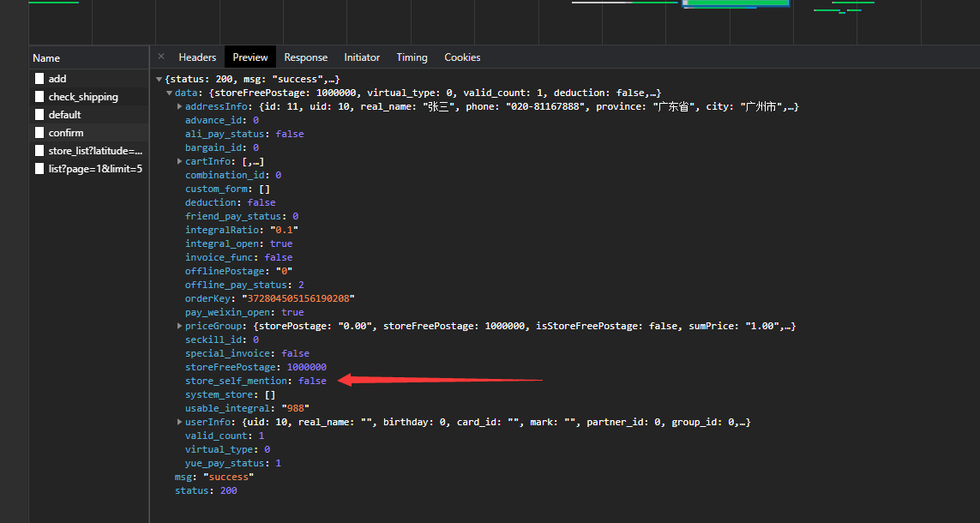Image resolution: width=980 pixels, height=523 pixels.
Task: Open the check_shipping request
Action: coord(83,97)
